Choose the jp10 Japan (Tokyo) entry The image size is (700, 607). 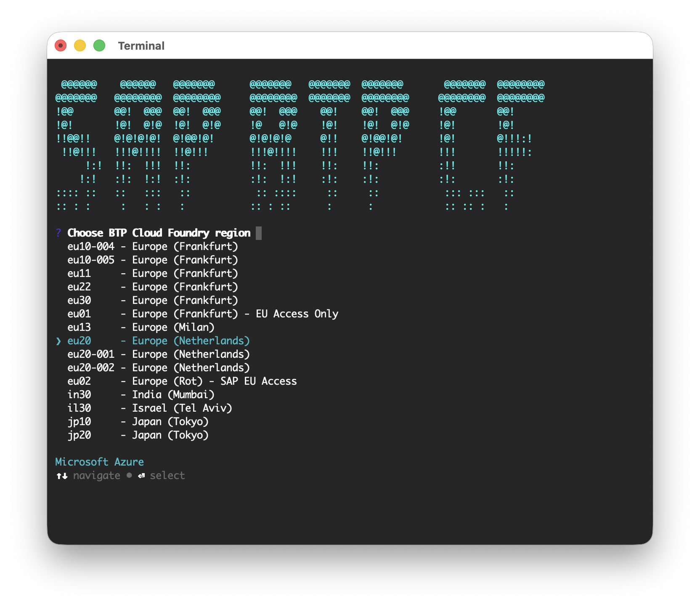(x=138, y=422)
